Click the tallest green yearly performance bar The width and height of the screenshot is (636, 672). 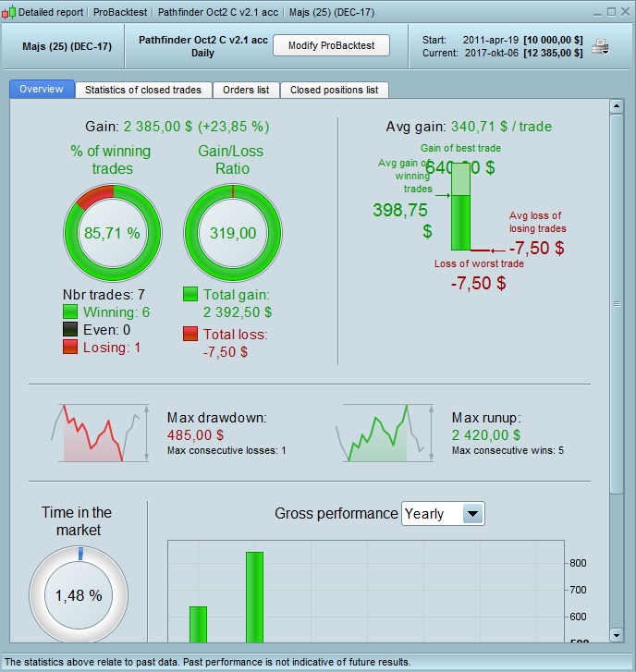(254, 597)
